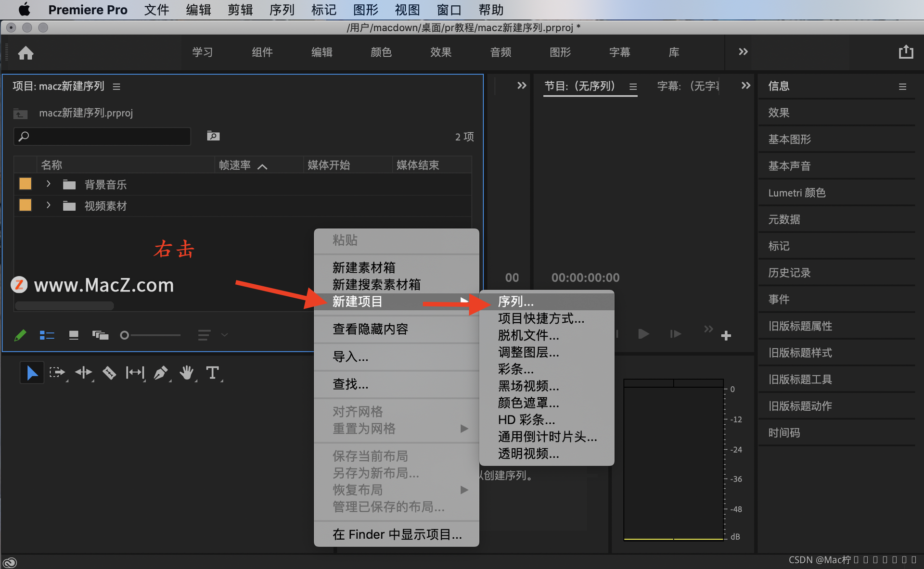Viewport: 924px width, 569px height.
Task: Click the sort icons button in project panel
Action: click(x=204, y=335)
